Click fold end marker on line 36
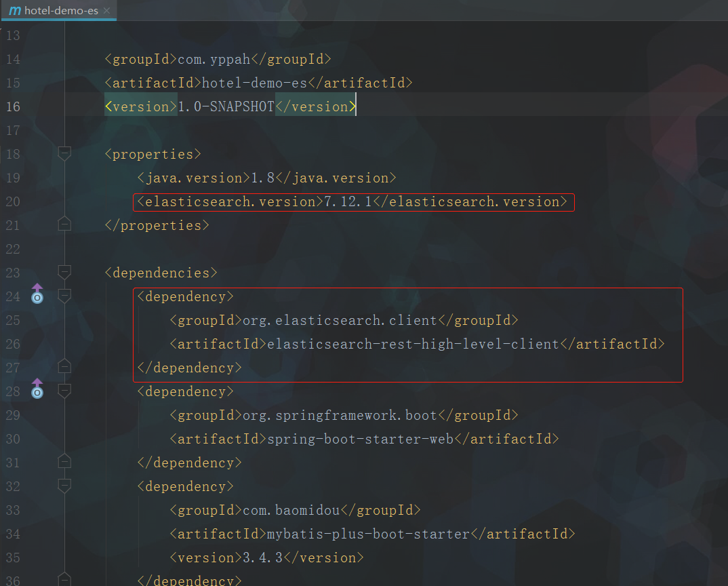This screenshot has width=728, height=586. coord(64,580)
